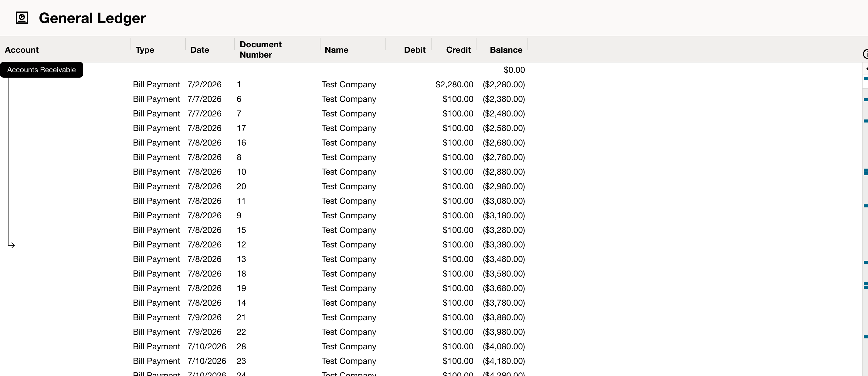Sort by the Credit column header
This screenshot has height=376, width=868.
[458, 50]
